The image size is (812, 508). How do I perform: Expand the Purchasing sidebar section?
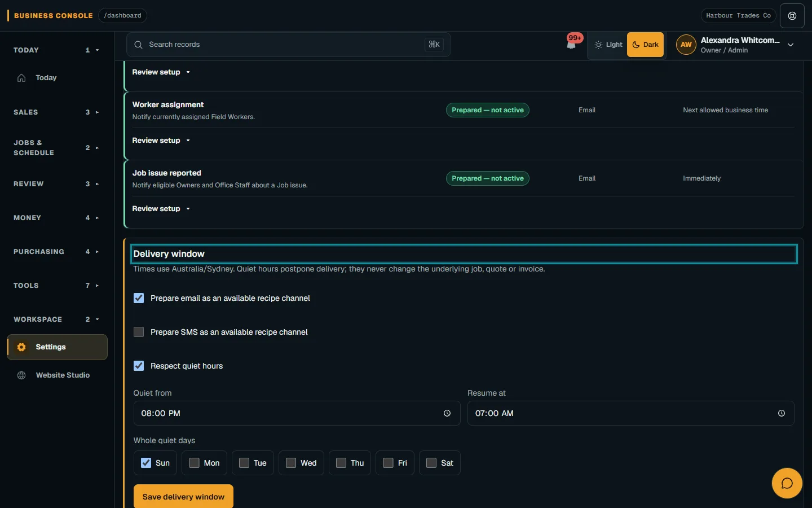point(57,252)
